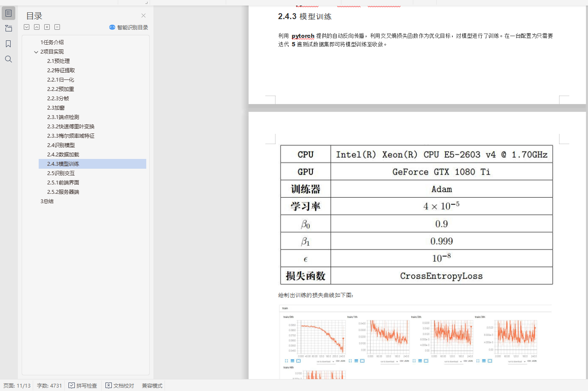
Task: Open the outline navigation pane icon
Action: point(9,13)
